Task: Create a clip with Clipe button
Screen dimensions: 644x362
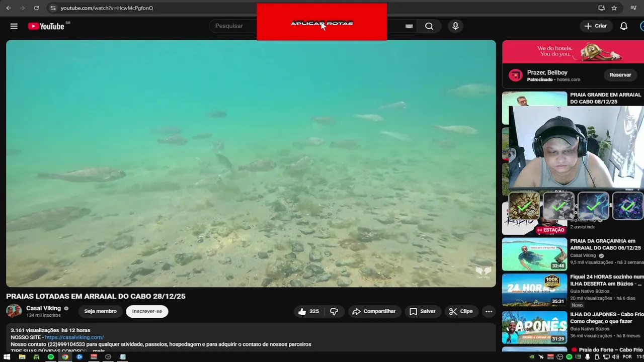Action: tap(461, 311)
